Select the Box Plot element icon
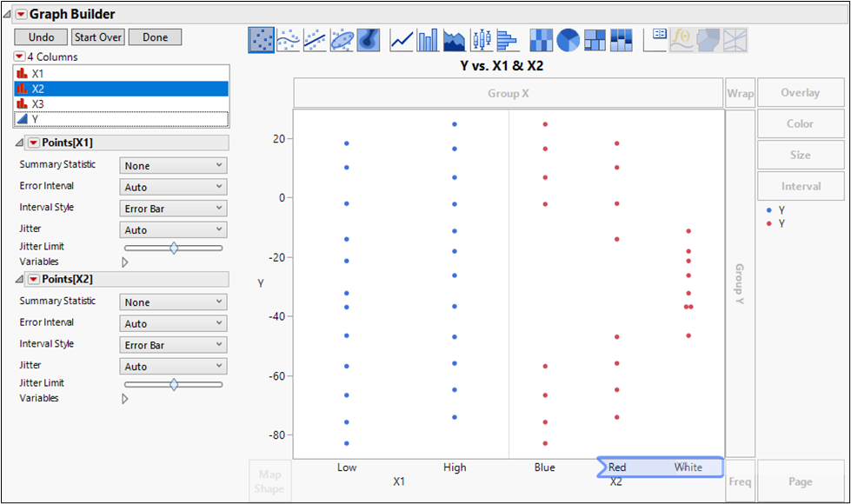 [x=482, y=40]
